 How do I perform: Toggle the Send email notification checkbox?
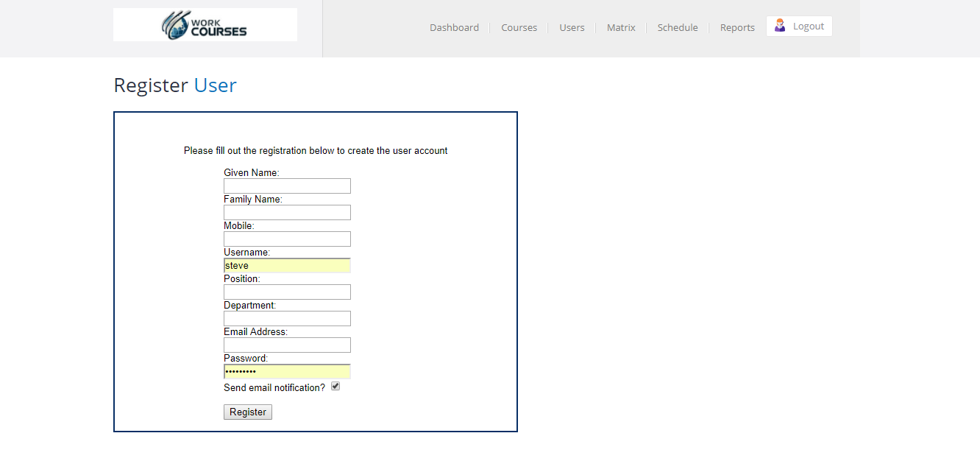[x=335, y=386]
